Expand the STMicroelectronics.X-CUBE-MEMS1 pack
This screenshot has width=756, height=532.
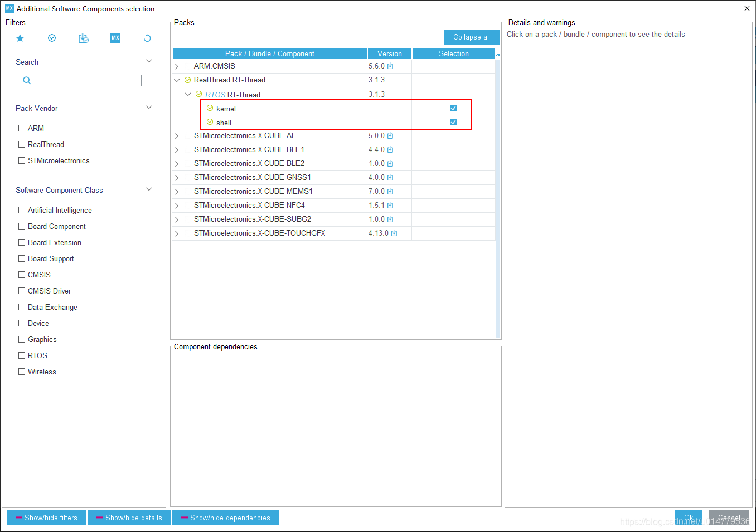click(177, 192)
